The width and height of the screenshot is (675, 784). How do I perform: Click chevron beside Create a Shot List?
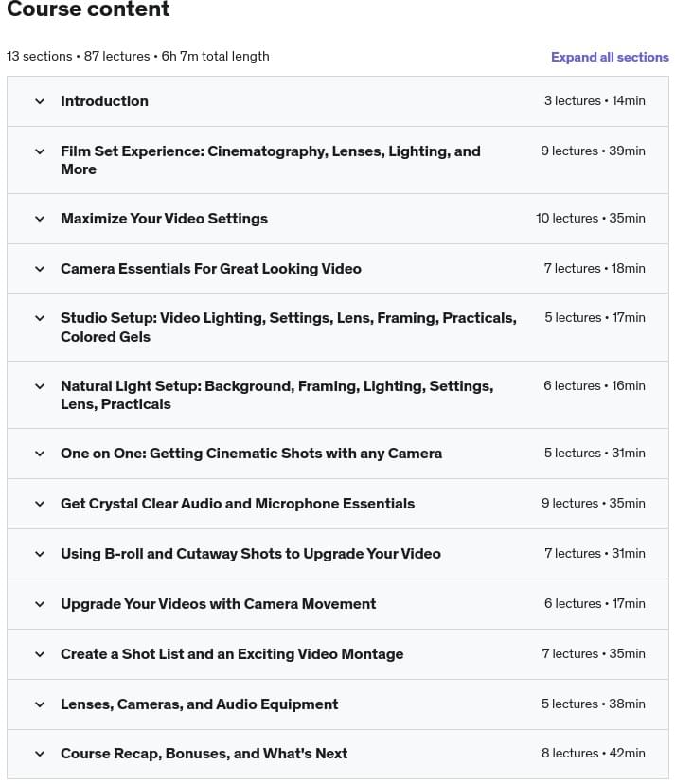40,654
